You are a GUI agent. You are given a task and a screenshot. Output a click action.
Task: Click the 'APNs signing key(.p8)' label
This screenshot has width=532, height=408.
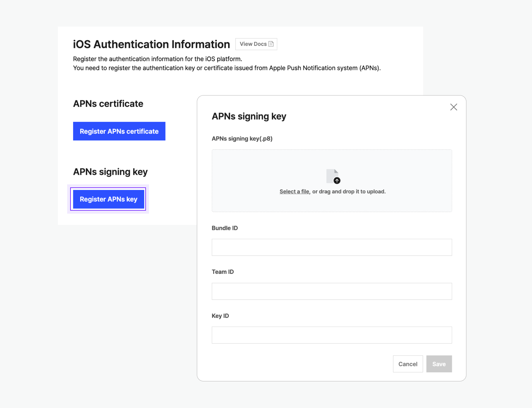click(242, 138)
